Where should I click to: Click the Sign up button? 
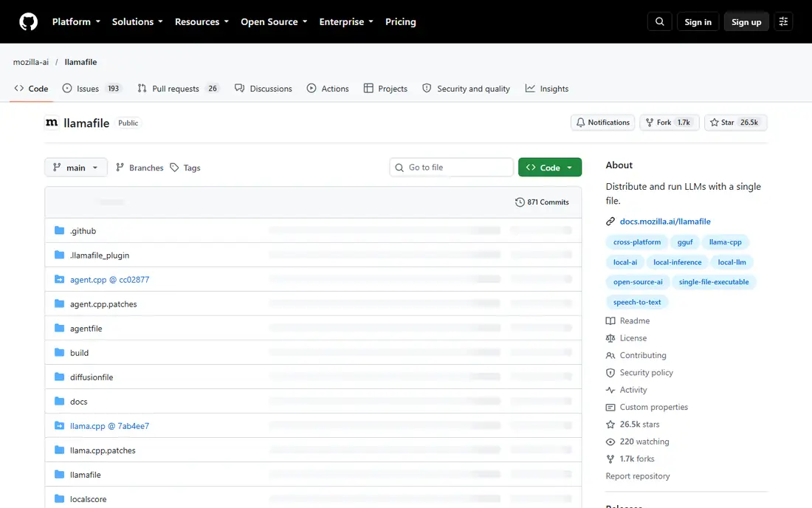pyautogui.click(x=746, y=21)
